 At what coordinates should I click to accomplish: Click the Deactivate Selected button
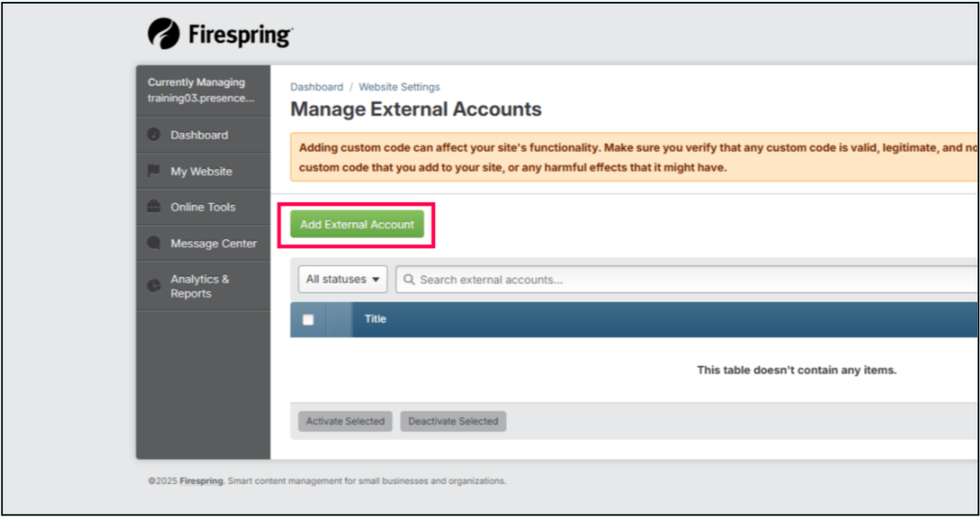[453, 422]
